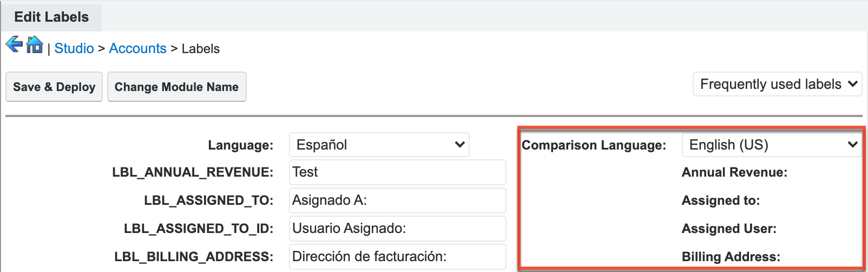Click the LBL_ANNUAL_REVENUE field label
868x272 pixels.
point(193,172)
